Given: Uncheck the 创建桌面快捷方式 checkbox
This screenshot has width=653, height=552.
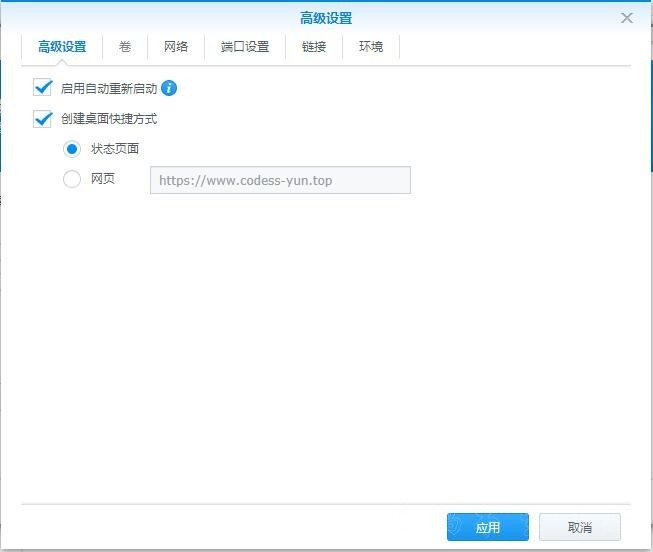Looking at the screenshot, I should [43, 119].
